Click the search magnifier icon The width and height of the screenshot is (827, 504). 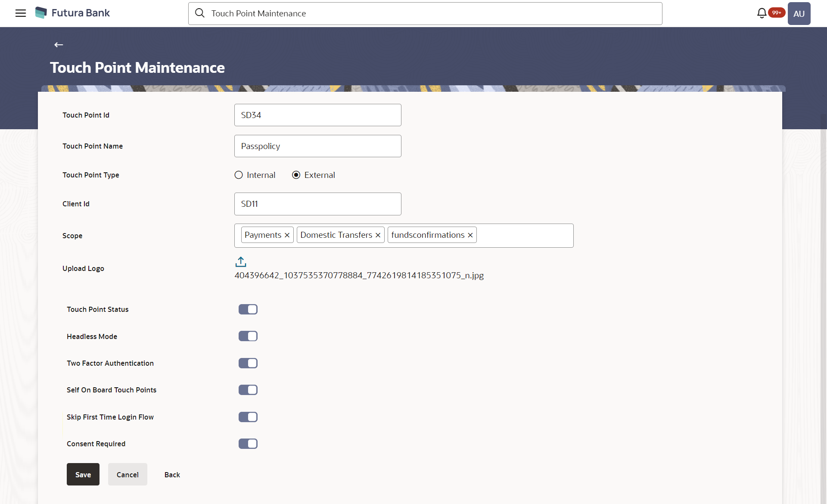point(199,13)
